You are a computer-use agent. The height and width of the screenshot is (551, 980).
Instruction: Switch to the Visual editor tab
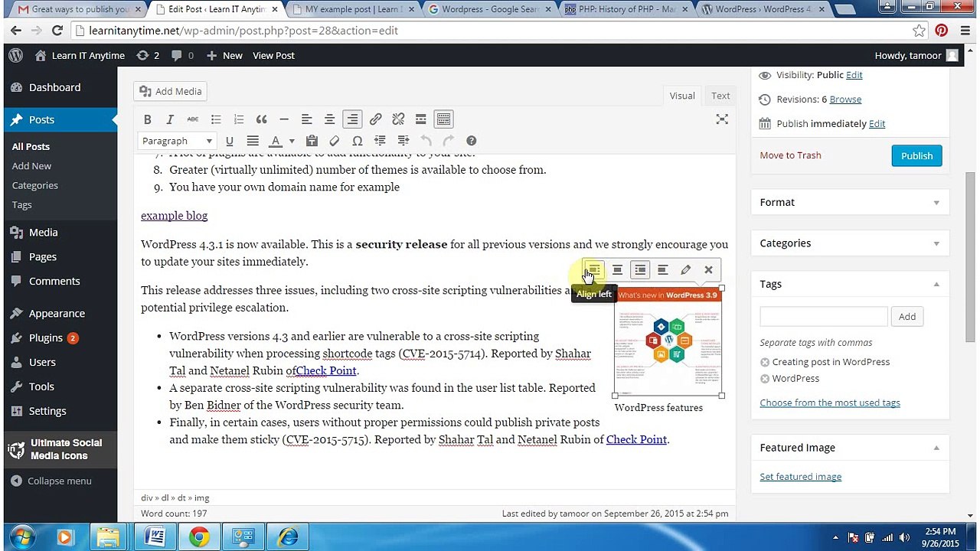click(682, 96)
